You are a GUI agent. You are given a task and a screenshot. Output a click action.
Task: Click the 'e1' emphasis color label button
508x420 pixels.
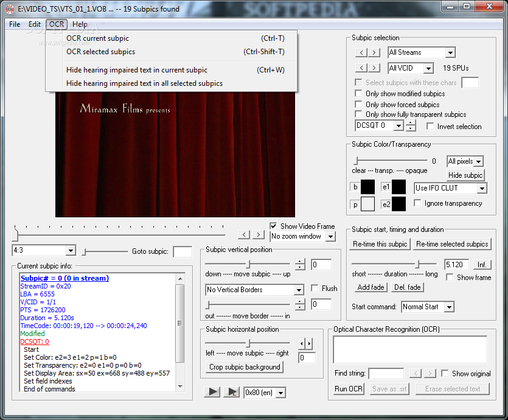click(386, 187)
